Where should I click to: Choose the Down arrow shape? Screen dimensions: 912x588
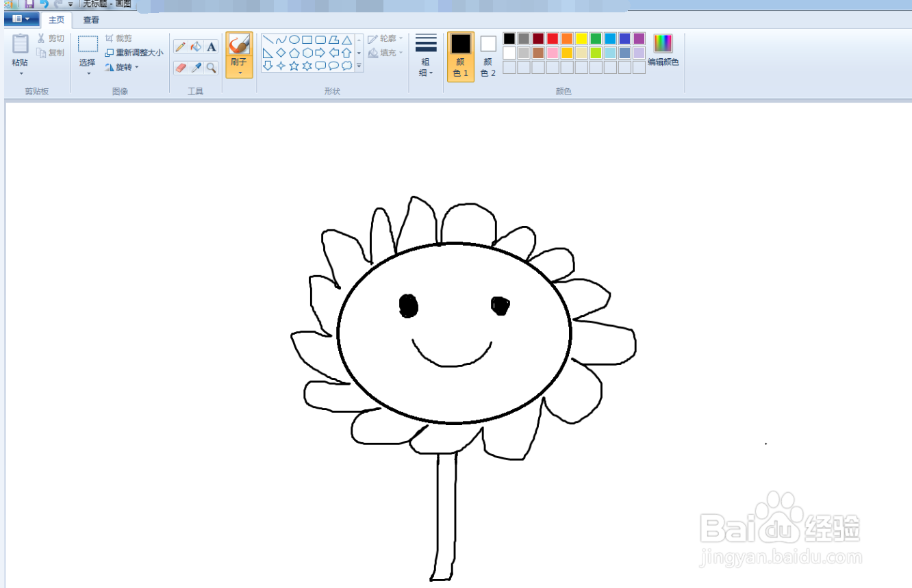click(x=268, y=66)
